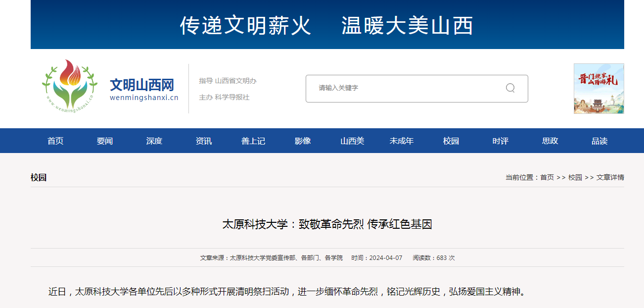Click the 文明山西网 site title text

tap(142, 85)
